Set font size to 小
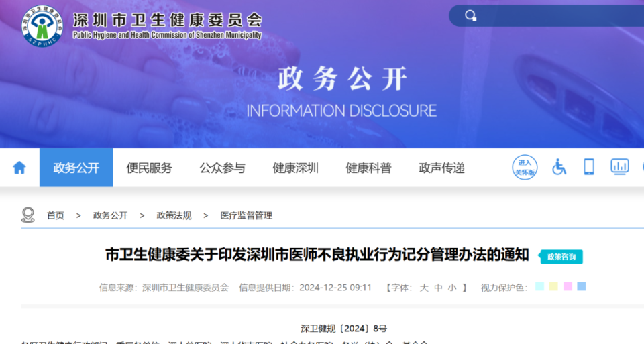 tap(452, 288)
